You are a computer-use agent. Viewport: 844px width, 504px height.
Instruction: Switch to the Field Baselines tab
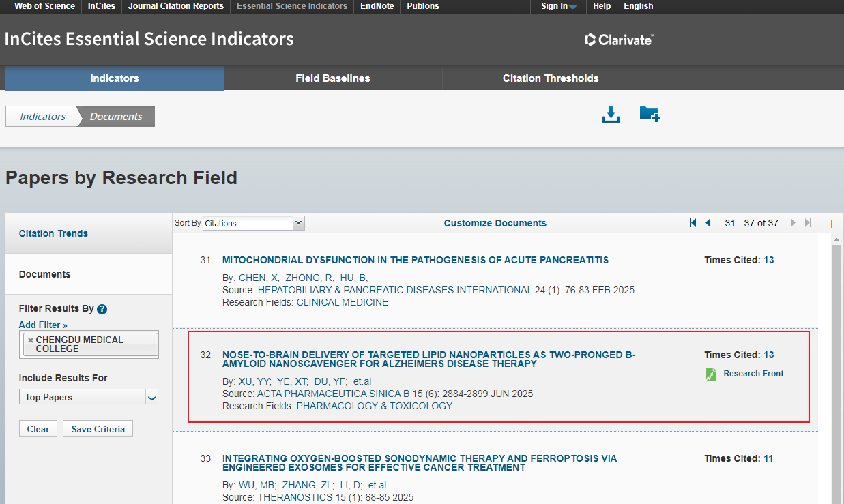click(332, 78)
